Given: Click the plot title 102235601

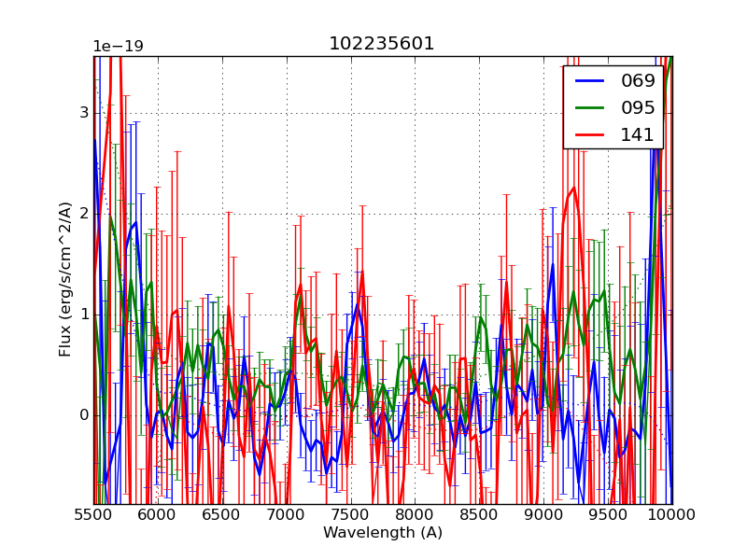Looking at the screenshot, I should pyautogui.click(x=381, y=44).
